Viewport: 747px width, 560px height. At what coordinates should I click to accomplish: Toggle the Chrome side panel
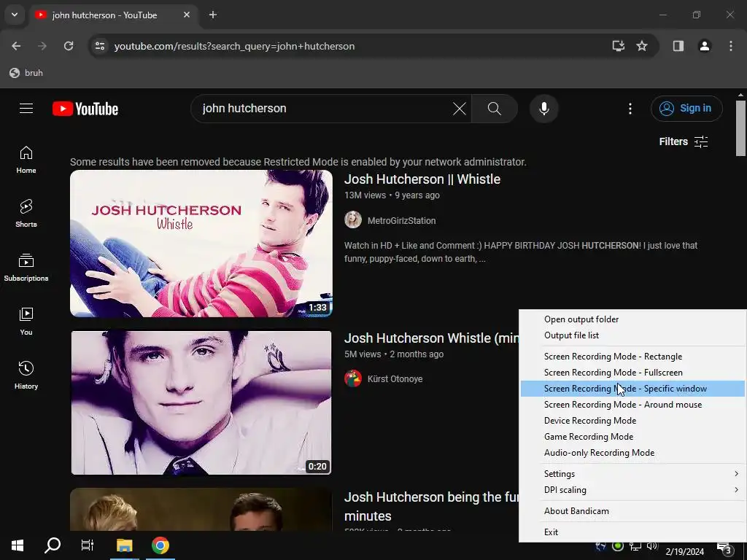pos(678,46)
